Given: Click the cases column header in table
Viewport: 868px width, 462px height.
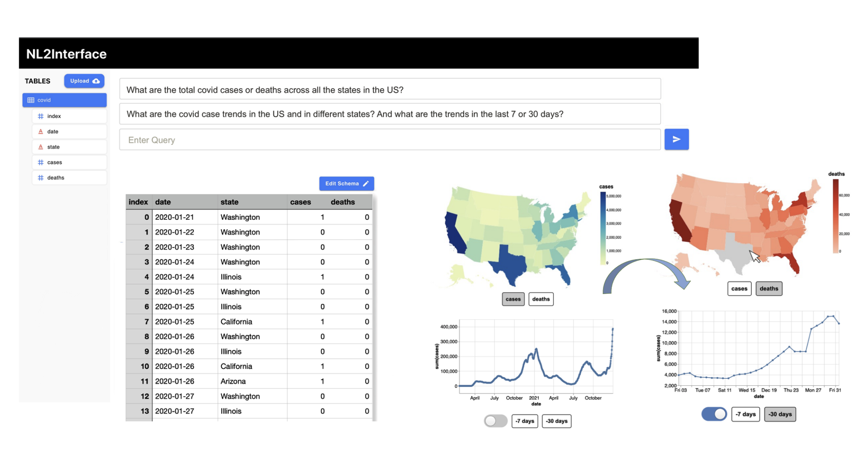Looking at the screenshot, I should coord(301,202).
